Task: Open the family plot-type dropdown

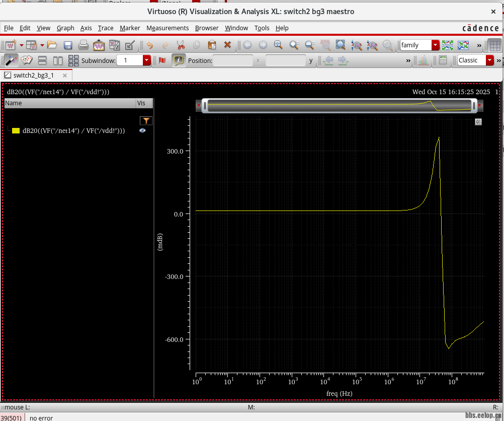Action: pos(436,45)
